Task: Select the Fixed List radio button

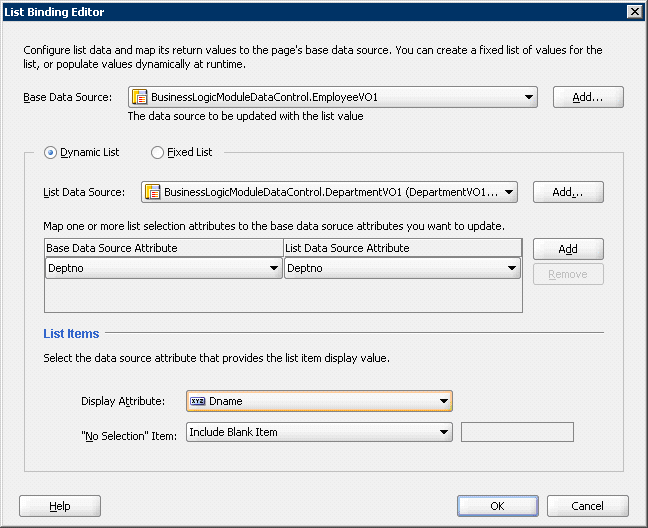Action: click(157, 152)
